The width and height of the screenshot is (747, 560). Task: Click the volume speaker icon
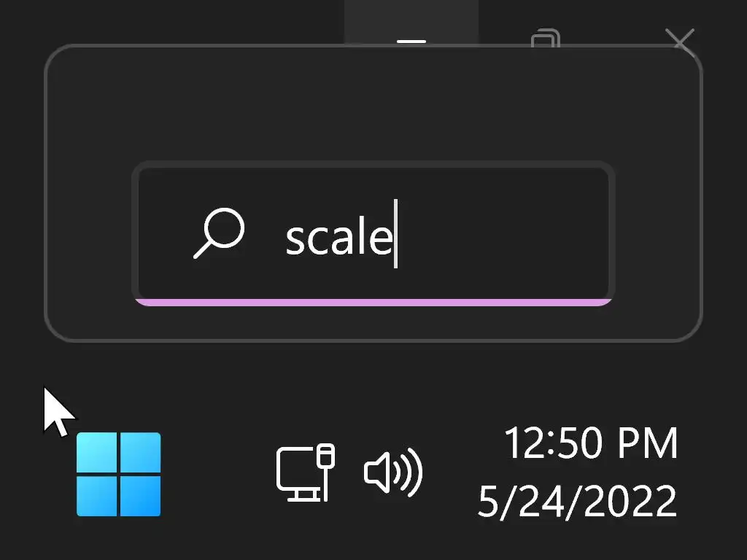[392, 472]
